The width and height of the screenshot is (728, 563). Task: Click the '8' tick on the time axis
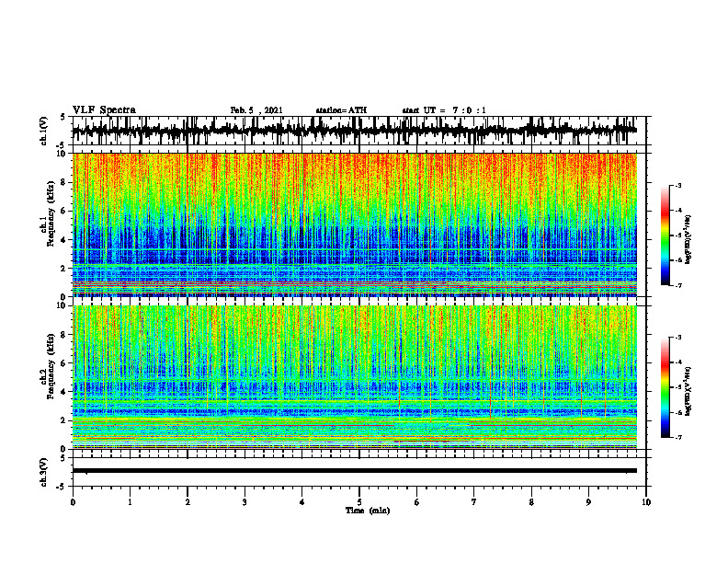tap(531, 502)
